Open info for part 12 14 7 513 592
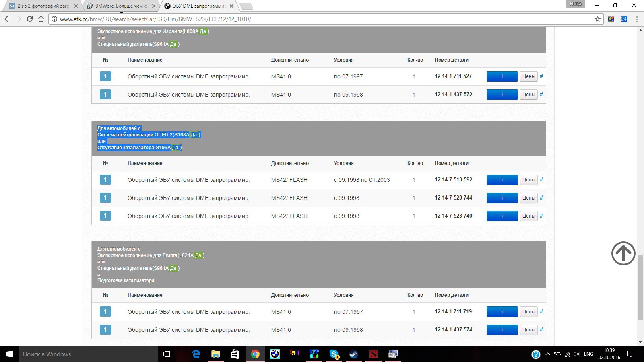 pos(502,180)
